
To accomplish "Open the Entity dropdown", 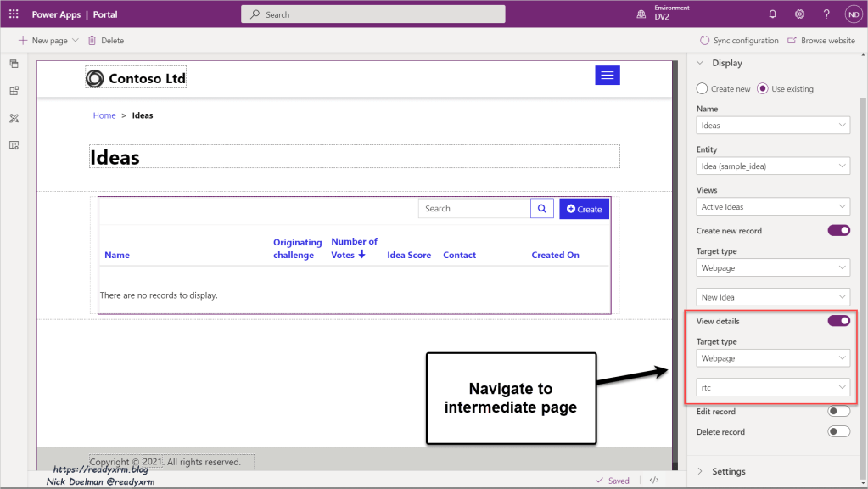I will (x=772, y=166).
